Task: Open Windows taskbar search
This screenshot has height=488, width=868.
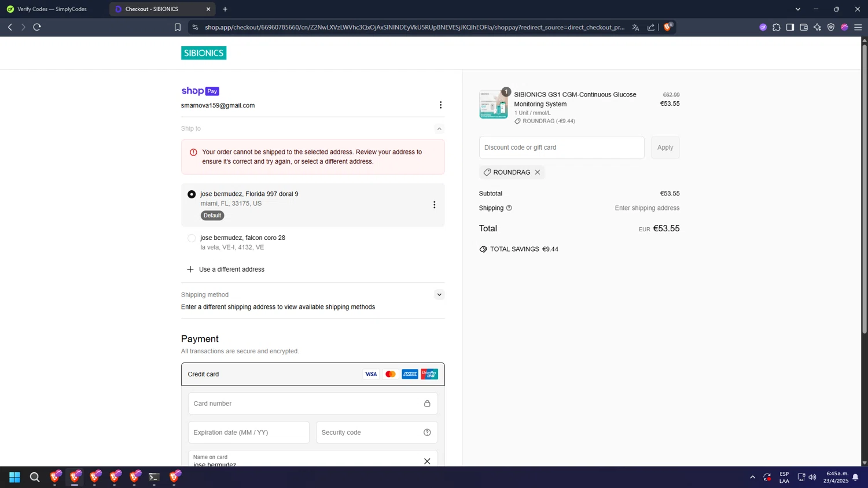Action: pyautogui.click(x=35, y=477)
